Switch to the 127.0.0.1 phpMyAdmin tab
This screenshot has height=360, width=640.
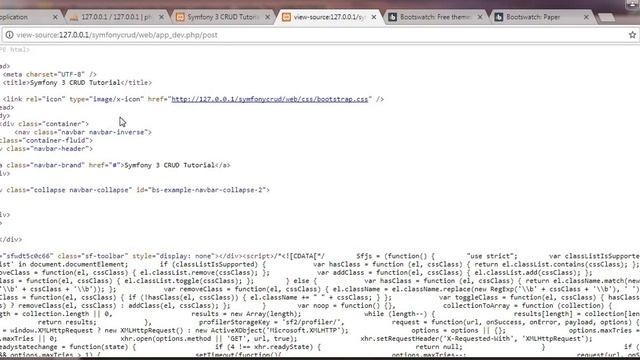(x=116, y=17)
